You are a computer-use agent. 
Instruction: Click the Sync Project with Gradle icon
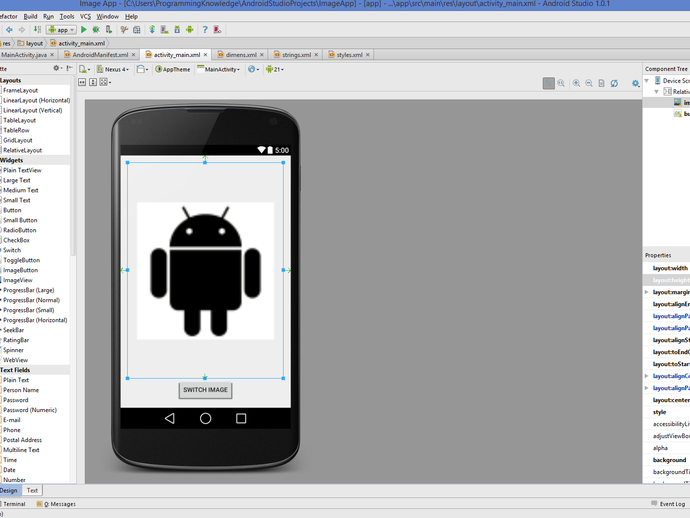(x=152, y=29)
